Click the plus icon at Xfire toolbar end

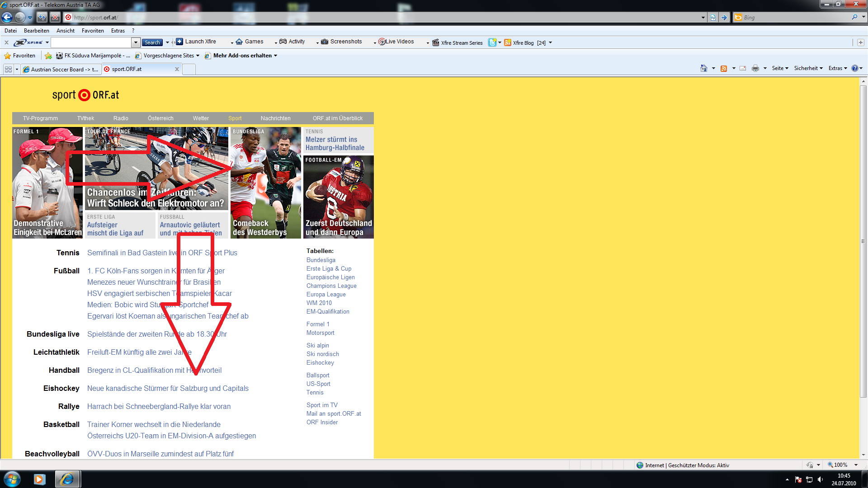click(x=860, y=42)
